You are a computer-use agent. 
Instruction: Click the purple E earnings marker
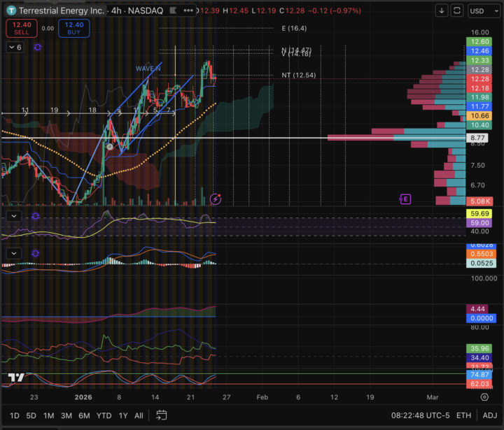(x=405, y=199)
